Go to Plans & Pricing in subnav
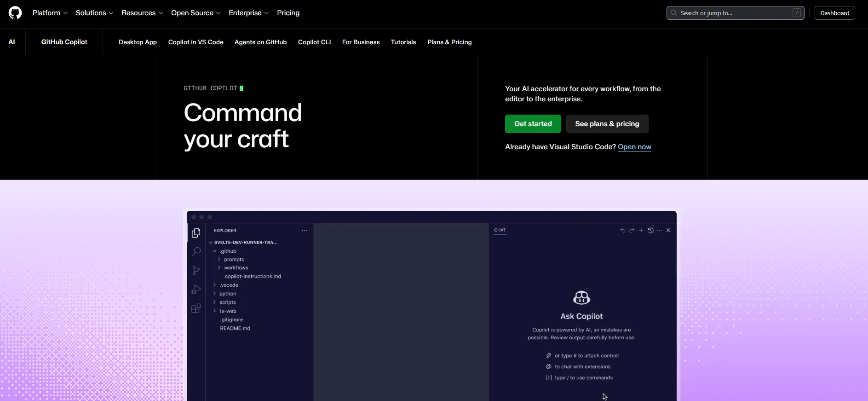This screenshot has height=401, width=868. [x=449, y=42]
